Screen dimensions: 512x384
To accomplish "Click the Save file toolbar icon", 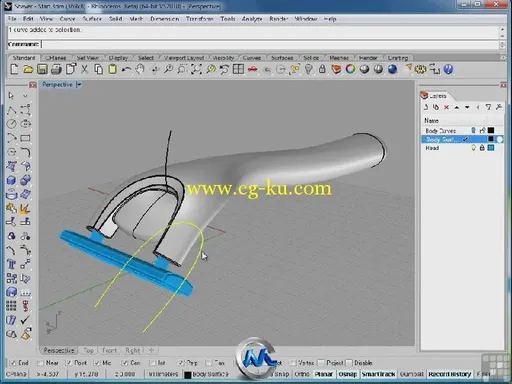I will tap(42, 69).
